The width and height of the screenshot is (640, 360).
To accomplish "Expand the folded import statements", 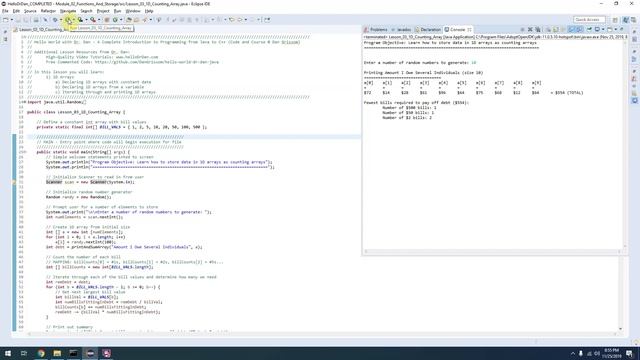I will pyautogui.click(x=25, y=102).
